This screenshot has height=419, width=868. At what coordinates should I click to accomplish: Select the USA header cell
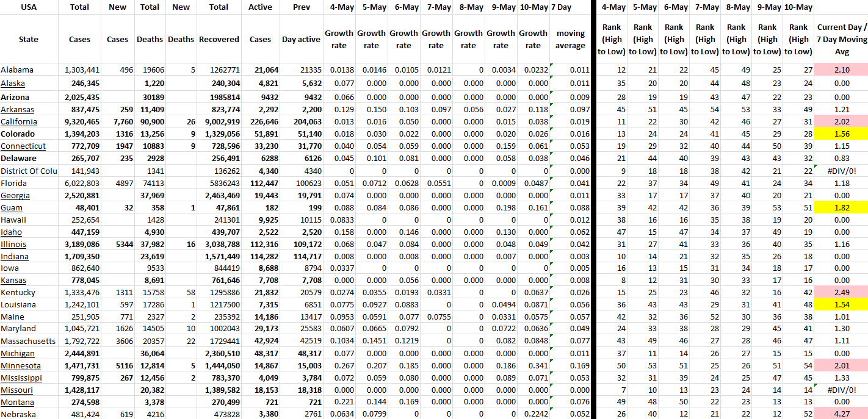[29, 7]
